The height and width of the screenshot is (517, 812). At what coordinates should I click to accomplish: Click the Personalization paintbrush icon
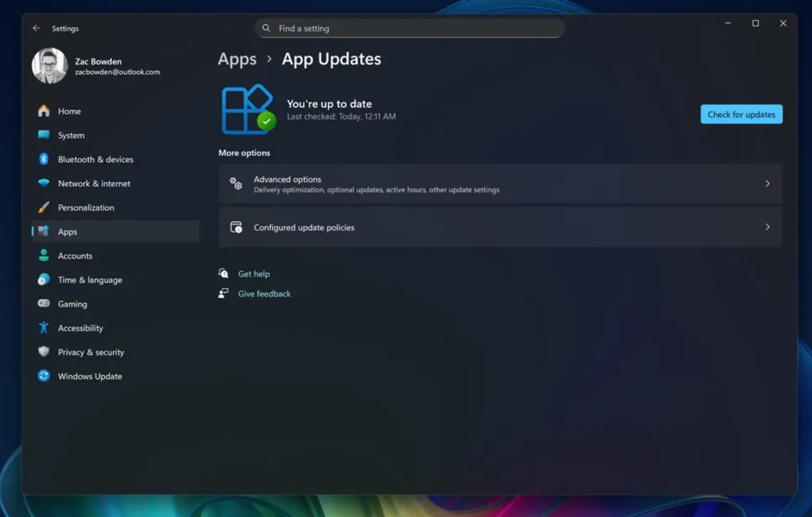pos(44,207)
